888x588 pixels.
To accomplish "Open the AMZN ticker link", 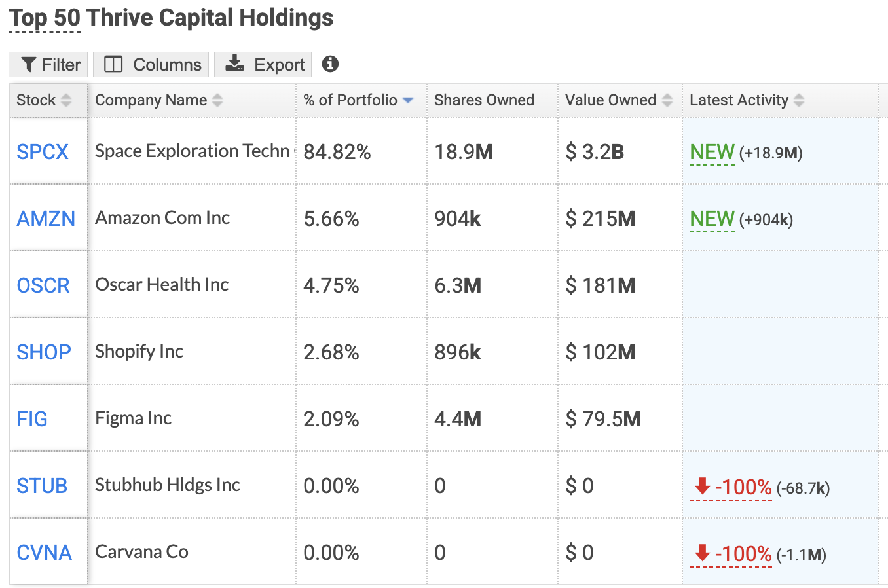I will [46, 219].
